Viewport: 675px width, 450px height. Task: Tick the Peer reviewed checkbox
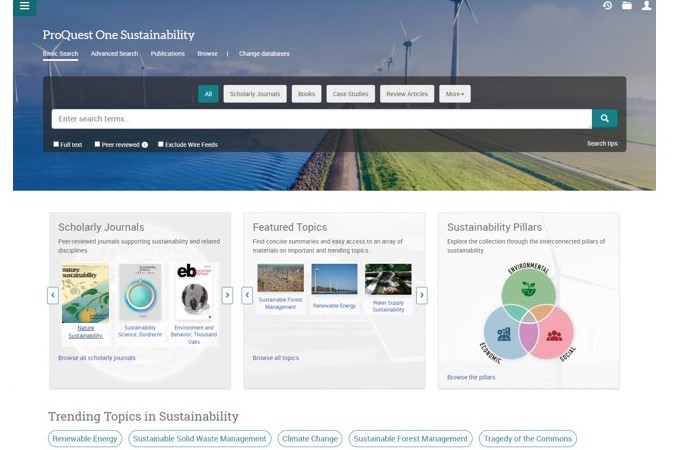97,144
